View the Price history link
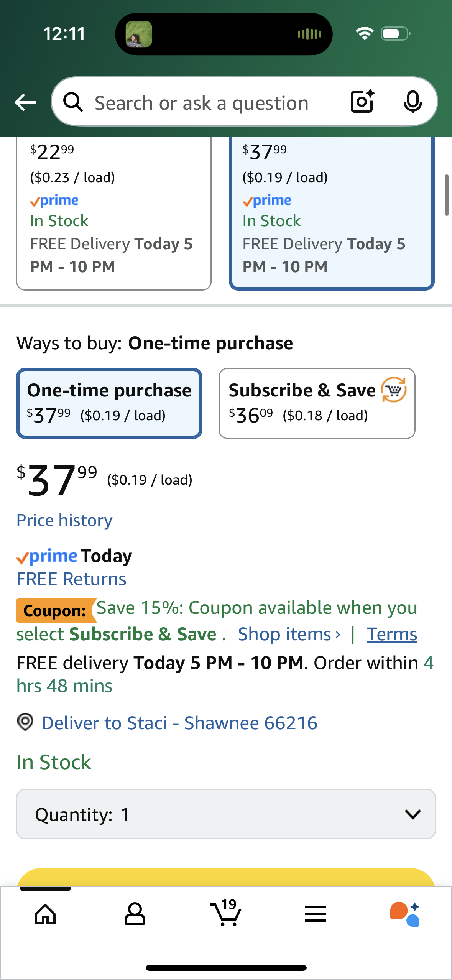This screenshot has width=452, height=980. pos(64,520)
